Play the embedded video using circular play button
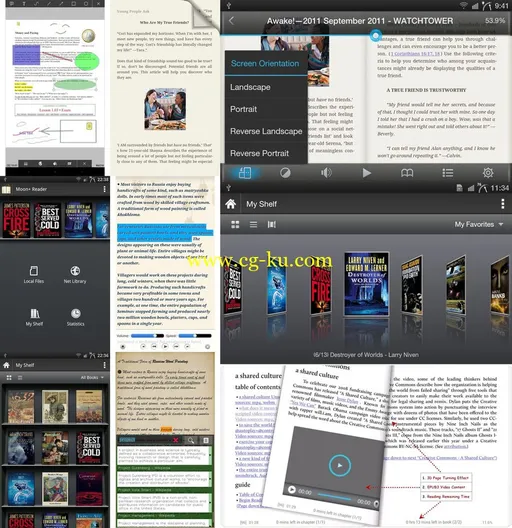The width and height of the screenshot is (512, 528). click(x=340, y=466)
